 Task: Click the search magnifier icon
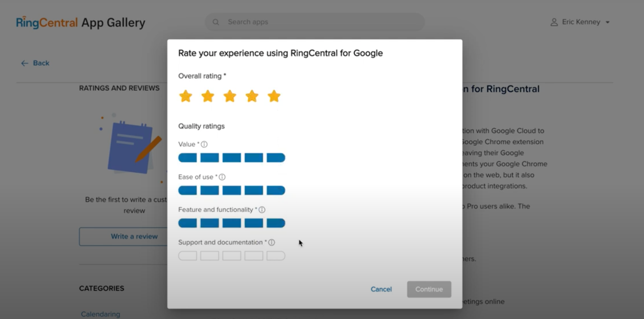(216, 22)
